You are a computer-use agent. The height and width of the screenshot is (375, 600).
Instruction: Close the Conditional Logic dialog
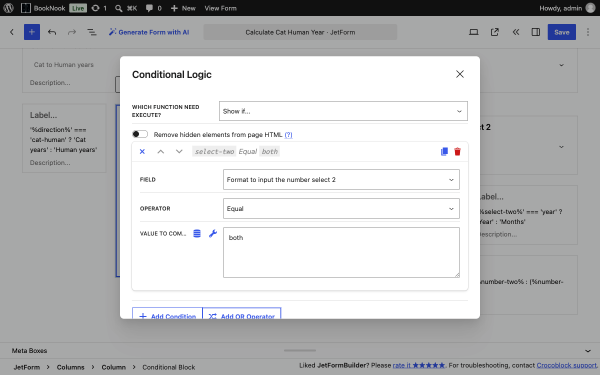coord(460,74)
